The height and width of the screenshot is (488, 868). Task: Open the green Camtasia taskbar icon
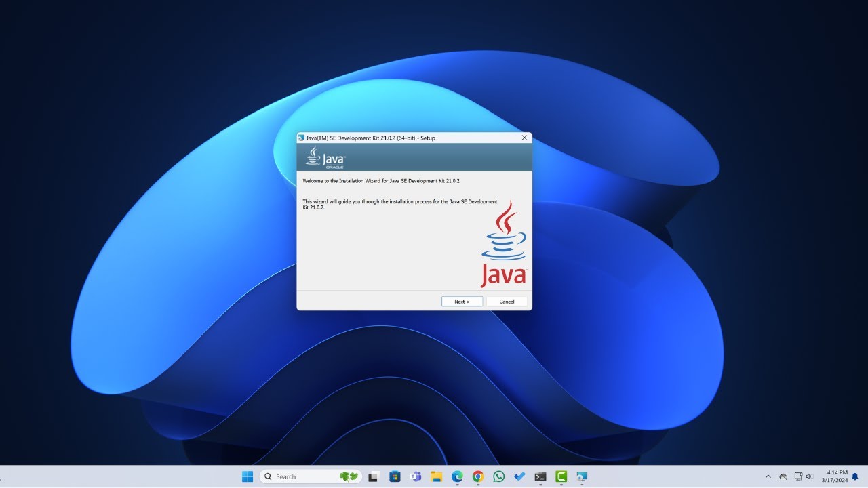click(x=561, y=476)
